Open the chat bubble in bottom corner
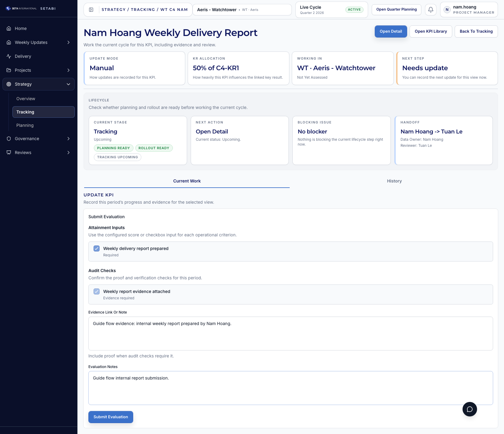The image size is (504, 434). tap(469, 409)
